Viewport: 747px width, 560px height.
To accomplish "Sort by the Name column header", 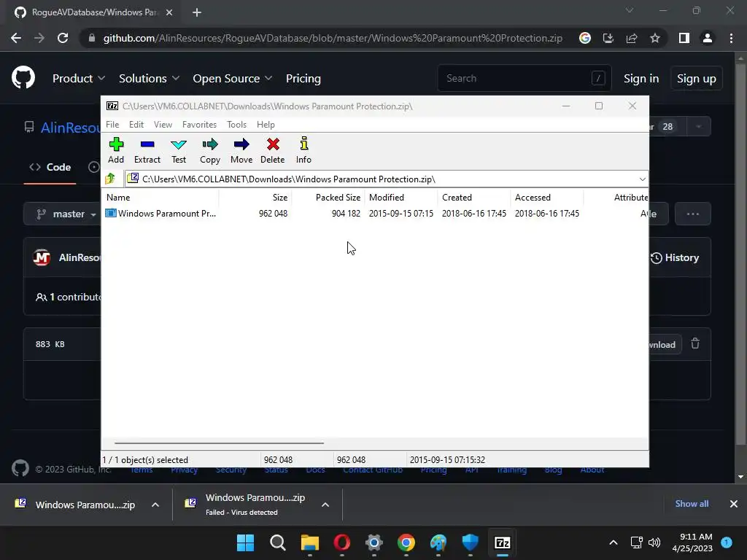I will (160, 197).
